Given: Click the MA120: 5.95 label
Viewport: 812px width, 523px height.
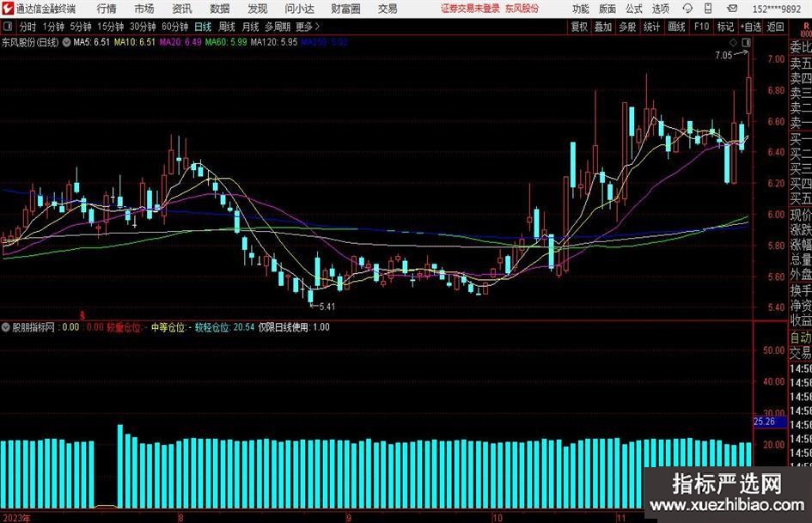Looking at the screenshot, I should coord(274,42).
